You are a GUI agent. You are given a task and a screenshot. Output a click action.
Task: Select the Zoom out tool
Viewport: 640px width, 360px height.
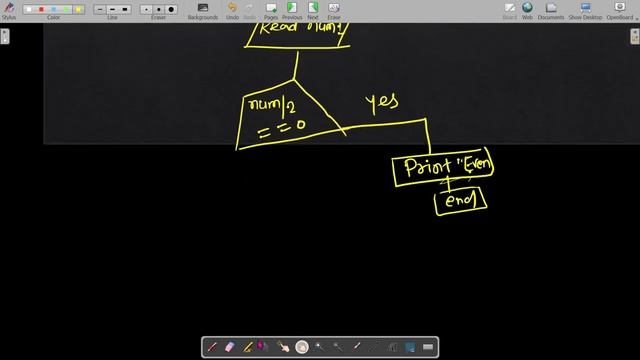pyautogui.click(x=338, y=347)
